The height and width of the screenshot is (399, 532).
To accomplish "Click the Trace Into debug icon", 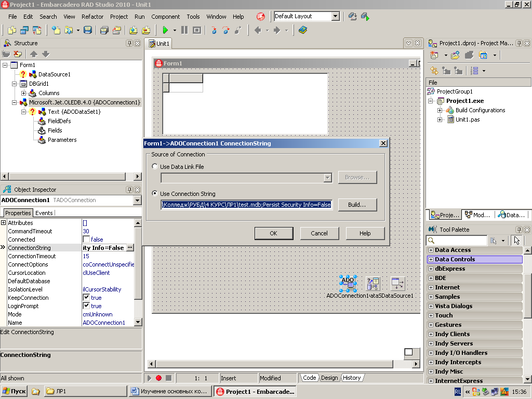I will click(x=214, y=30).
